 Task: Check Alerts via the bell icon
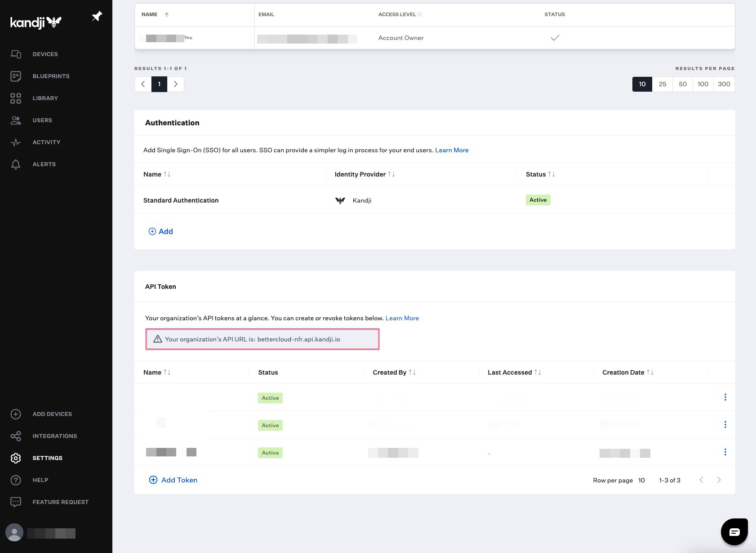point(16,164)
